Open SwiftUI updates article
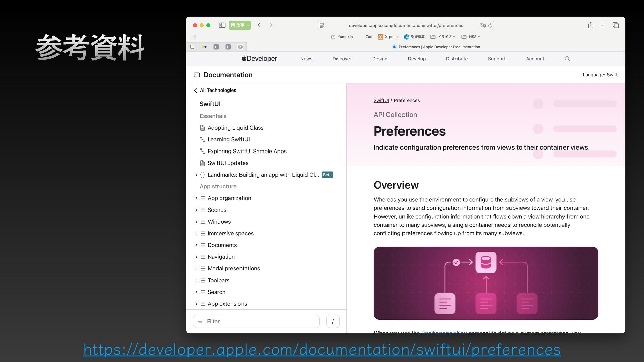Viewport: 644px width, 362px height. [228, 163]
